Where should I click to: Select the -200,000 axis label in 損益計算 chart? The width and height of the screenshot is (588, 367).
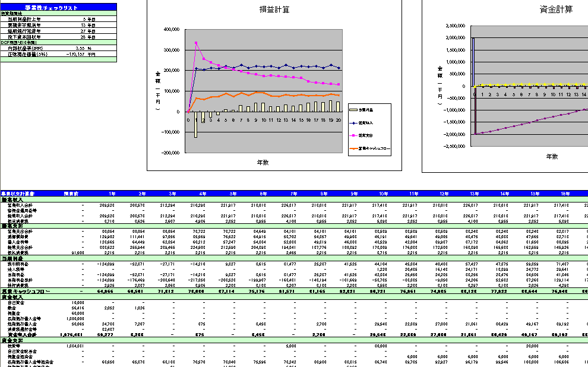(x=170, y=153)
